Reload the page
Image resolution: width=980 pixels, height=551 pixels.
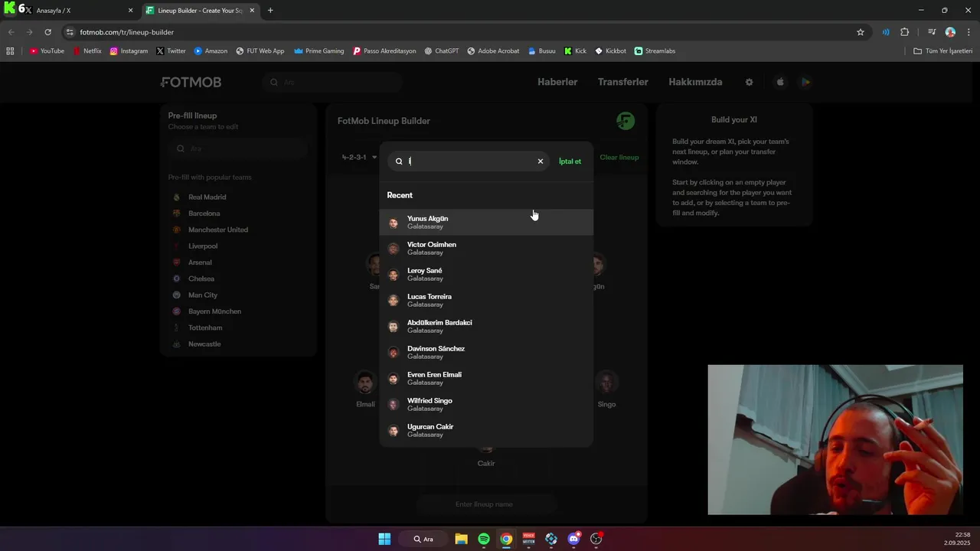(47, 32)
